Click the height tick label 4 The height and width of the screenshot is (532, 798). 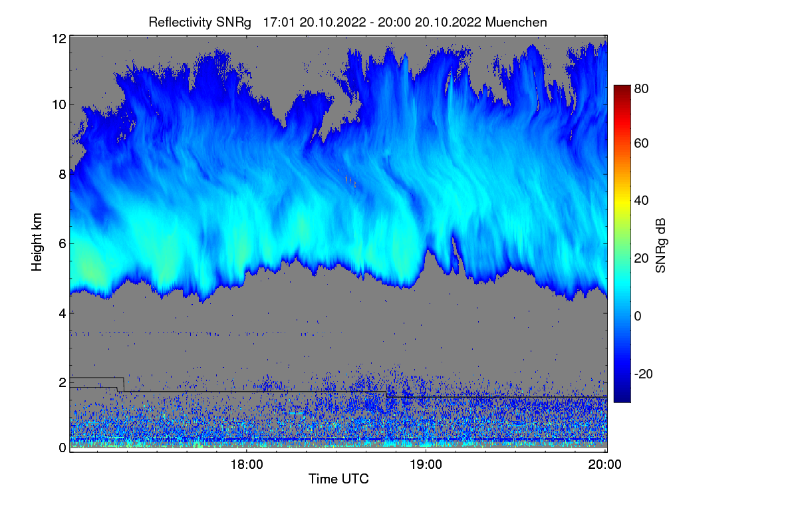click(x=63, y=313)
